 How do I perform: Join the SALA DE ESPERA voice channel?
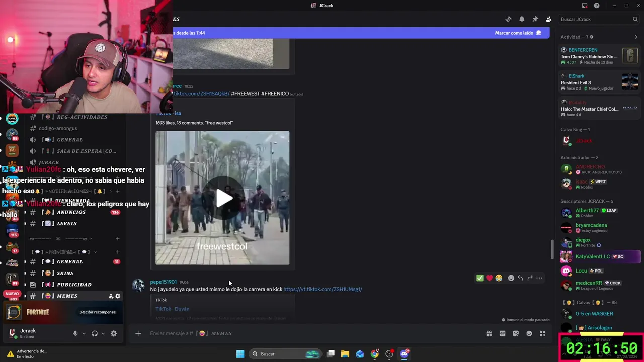(x=74, y=151)
